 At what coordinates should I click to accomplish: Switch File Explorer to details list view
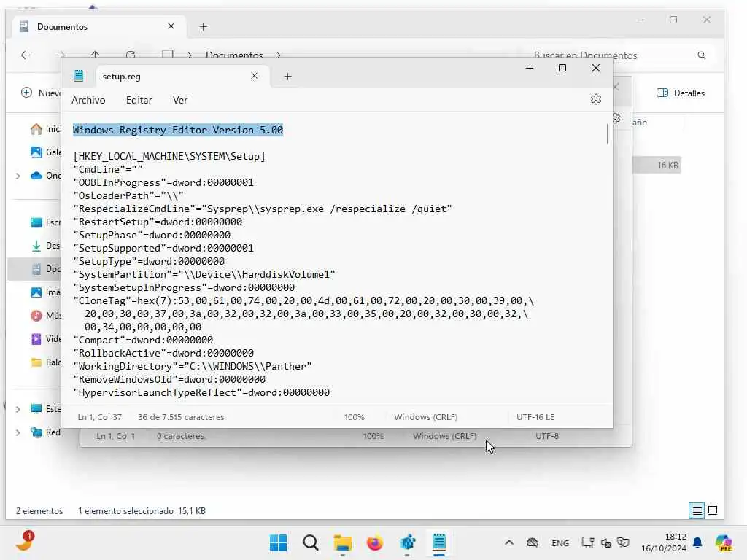coord(697,511)
